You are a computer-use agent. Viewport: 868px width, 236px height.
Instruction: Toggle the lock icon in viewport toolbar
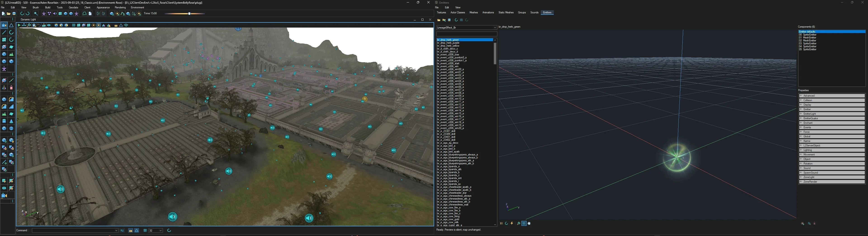click(x=116, y=26)
